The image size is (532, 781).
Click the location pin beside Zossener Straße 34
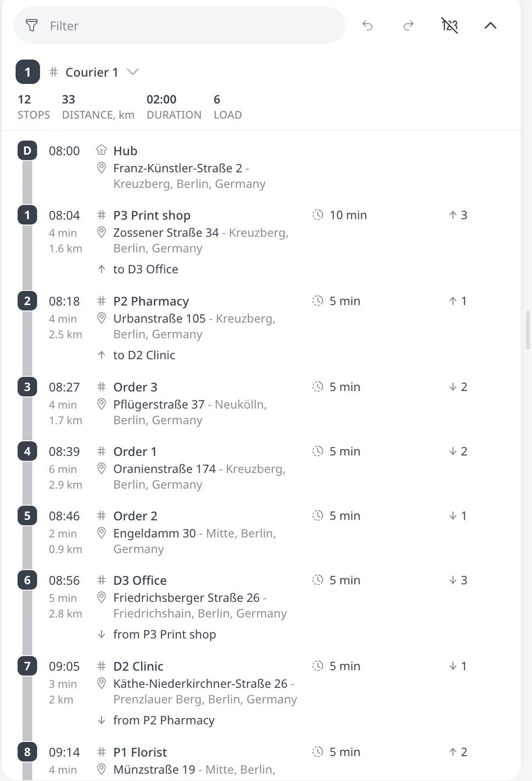tap(102, 232)
